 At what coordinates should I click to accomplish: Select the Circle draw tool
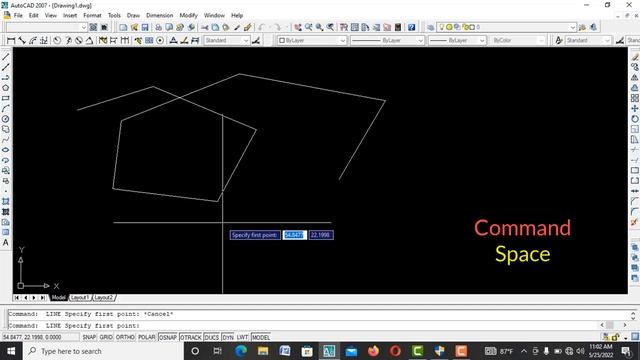[x=6, y=119]
